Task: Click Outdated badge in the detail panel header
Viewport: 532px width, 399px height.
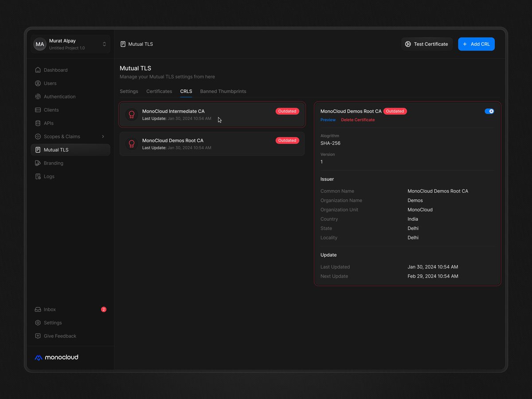Action: (x=395, y=111)
